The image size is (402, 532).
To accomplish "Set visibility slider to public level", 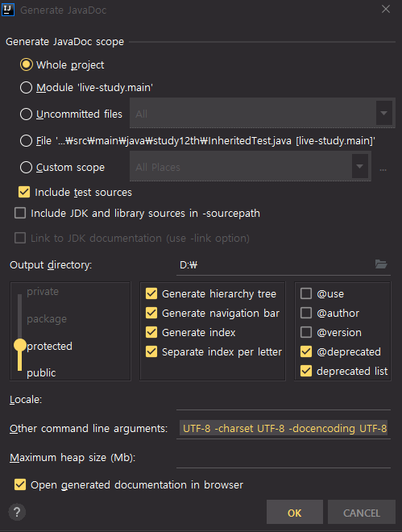I will (41, 372).
